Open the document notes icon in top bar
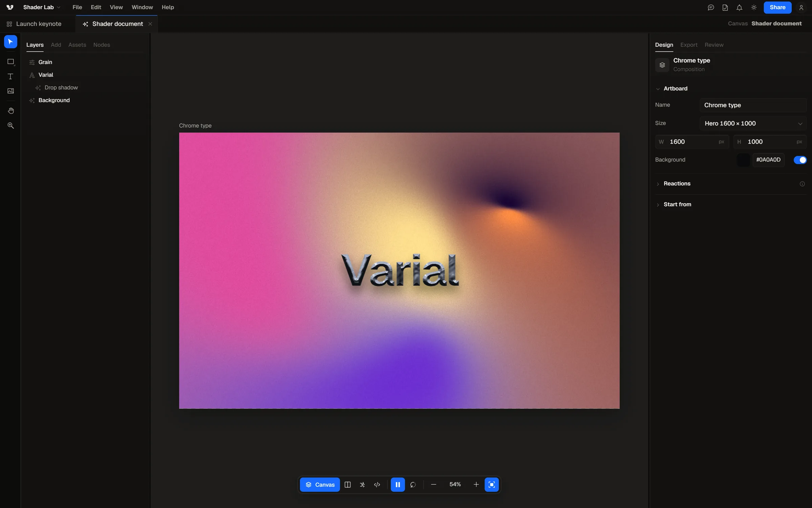Screen dimensions: 812x508 click(x=725, y=7)
